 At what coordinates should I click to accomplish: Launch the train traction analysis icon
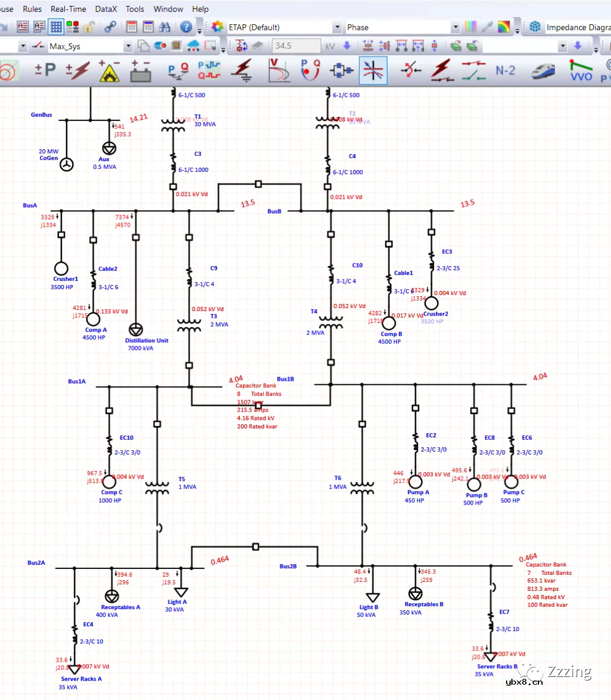543,70
